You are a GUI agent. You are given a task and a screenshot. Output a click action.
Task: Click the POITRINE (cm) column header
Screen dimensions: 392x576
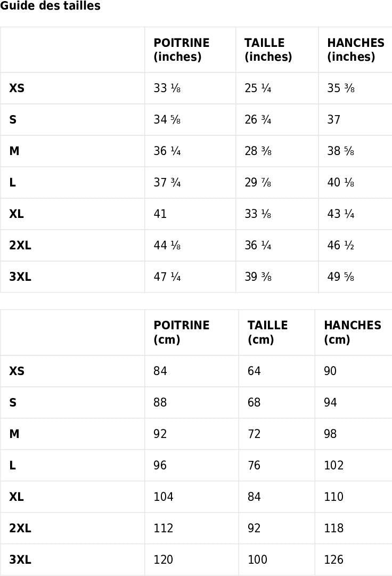coord(182,332)
